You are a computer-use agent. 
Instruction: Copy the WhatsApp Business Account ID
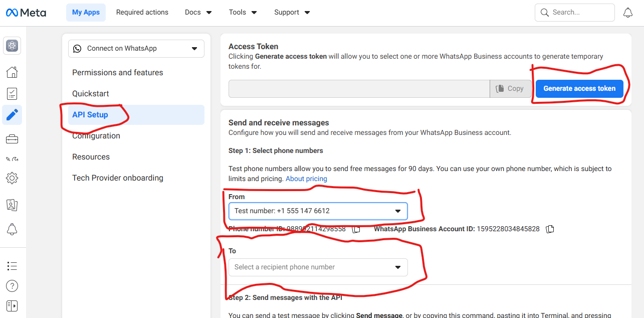tap(550, 229)
